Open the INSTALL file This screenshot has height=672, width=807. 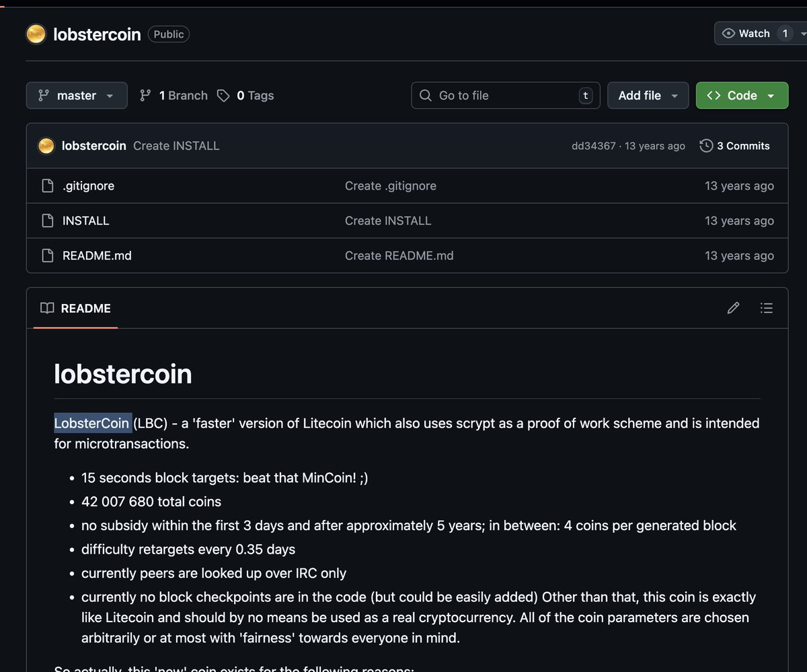tap(85, 221)
